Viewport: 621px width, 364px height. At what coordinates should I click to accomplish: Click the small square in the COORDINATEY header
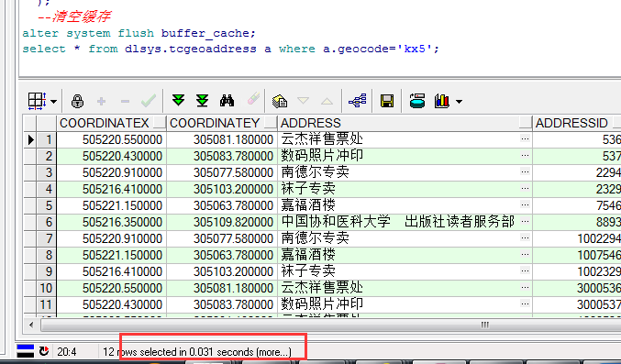(x=271, y=123)
